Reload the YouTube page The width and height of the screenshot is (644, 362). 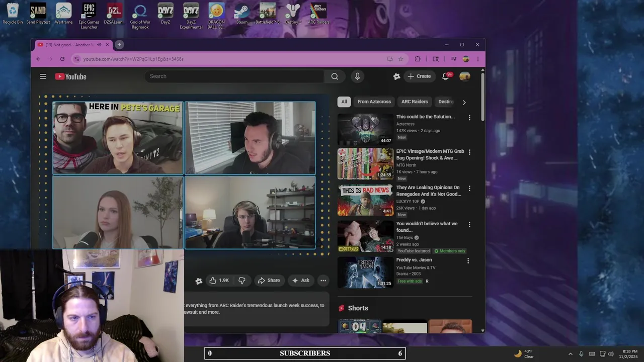pyautogui.click(x=62, y=59)
